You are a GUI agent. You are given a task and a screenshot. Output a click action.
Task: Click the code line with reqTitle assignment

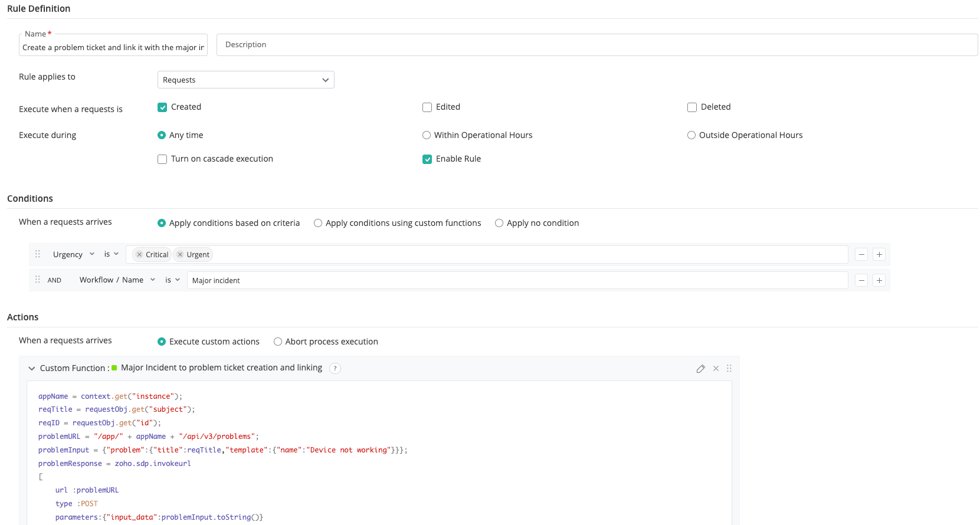pyautogui.click(x=117, y=409)
